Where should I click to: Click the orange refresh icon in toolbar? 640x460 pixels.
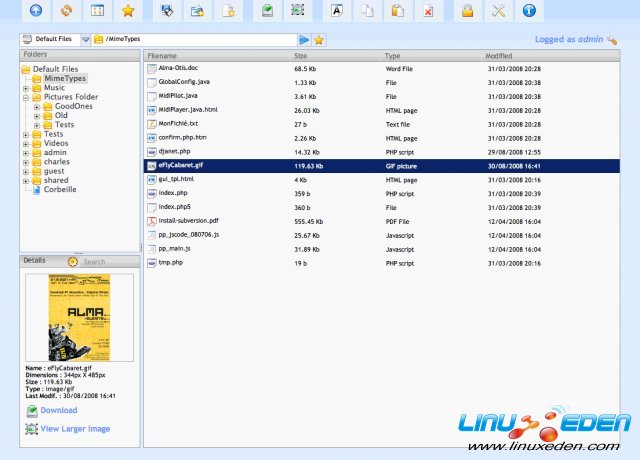tap(67, 11)
